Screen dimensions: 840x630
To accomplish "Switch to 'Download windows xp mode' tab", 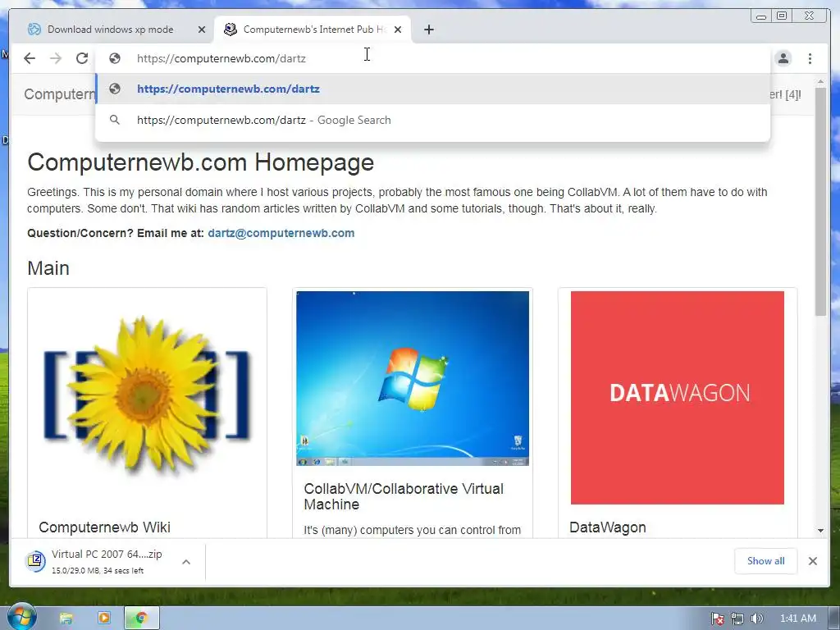I will [x=111, y=30].
